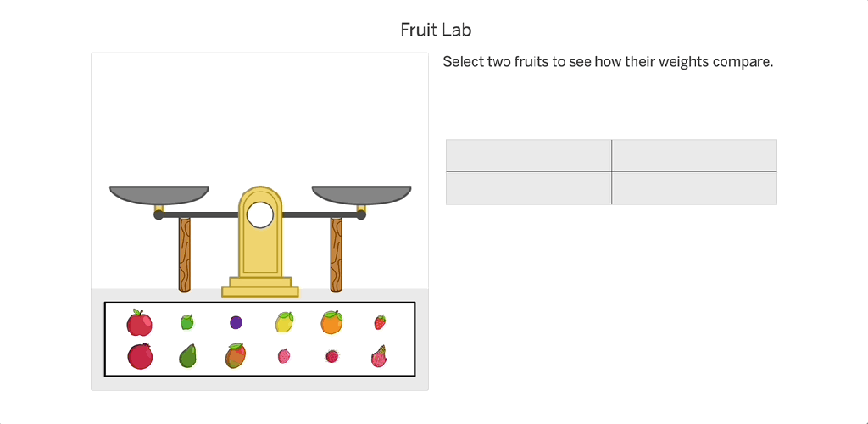Click the top-left table cell
The height and width of the screenshot is (424, 868).
coord(529,155)
